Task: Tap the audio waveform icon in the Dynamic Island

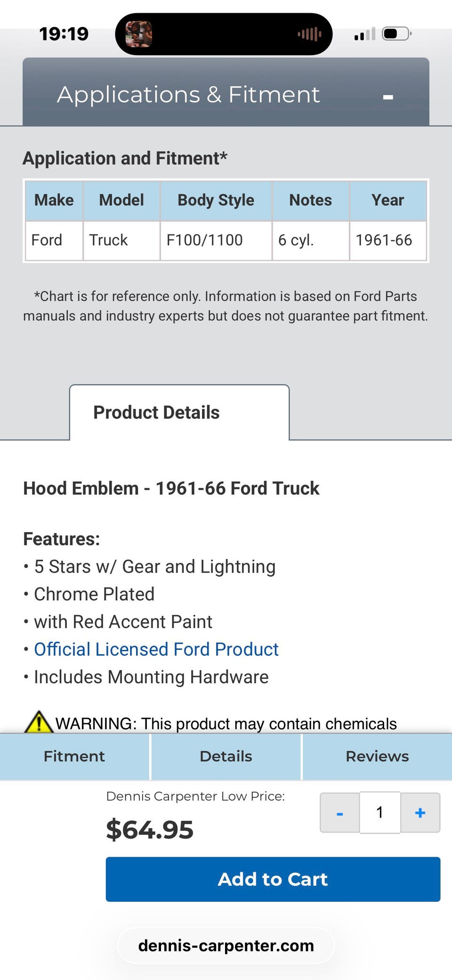Action: pyautogui.click(x=309, y=34)
